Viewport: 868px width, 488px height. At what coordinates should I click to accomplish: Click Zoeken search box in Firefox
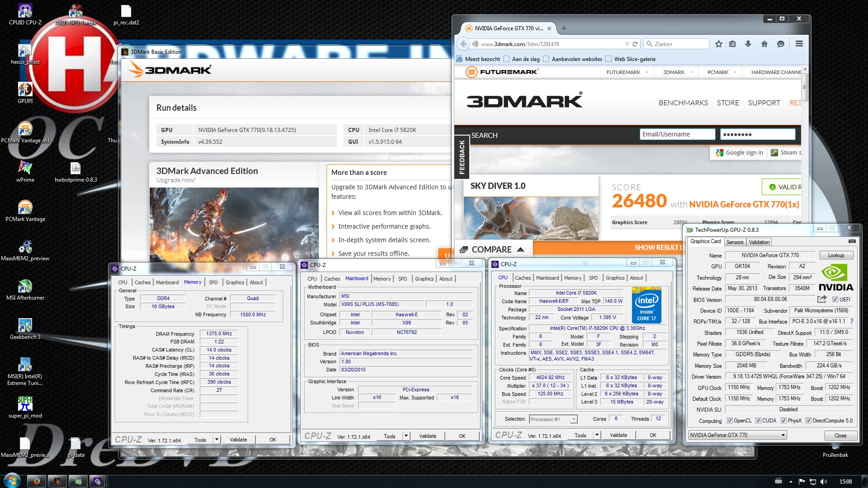(x=676, y=44)
